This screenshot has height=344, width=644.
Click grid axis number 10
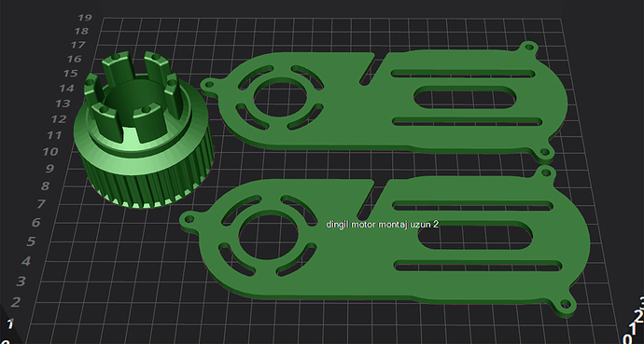pos(50,152)
